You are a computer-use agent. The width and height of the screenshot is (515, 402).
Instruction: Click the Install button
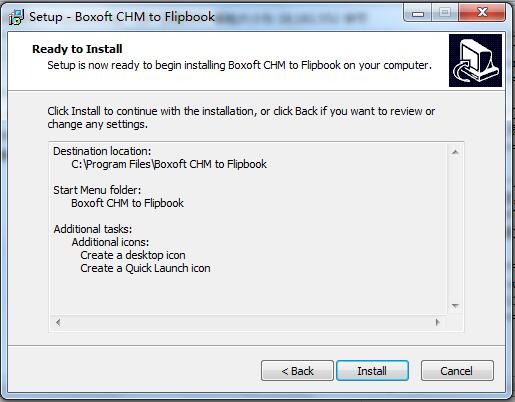(x=372, y=370)
